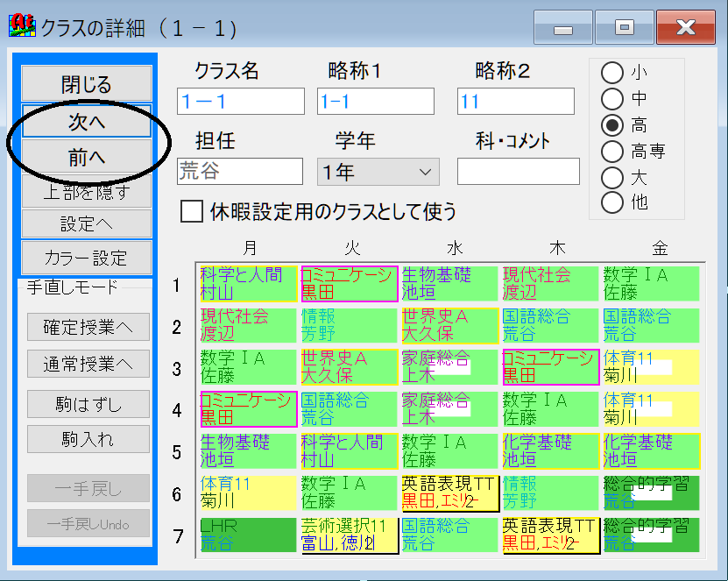Go to the previous class with 前へ
This screenshot has width=728, height=581.
(87, 158)
